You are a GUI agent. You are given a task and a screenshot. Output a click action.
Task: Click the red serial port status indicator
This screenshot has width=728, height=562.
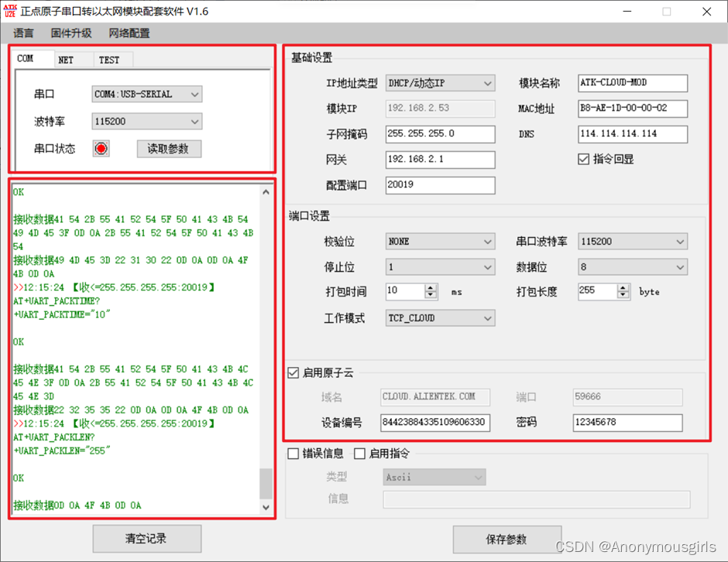tap(101, 149)
